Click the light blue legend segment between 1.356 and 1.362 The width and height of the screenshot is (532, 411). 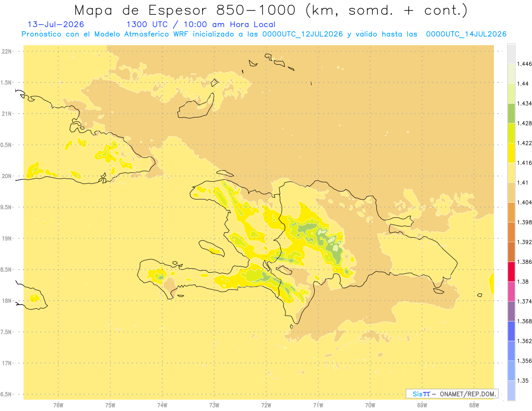(x=511, y=351)
